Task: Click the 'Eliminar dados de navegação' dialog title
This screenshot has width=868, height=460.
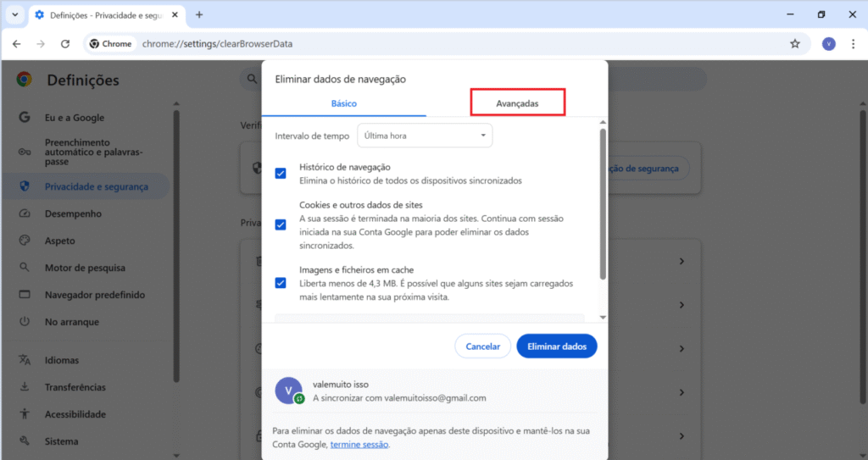Action: point(341,79)
